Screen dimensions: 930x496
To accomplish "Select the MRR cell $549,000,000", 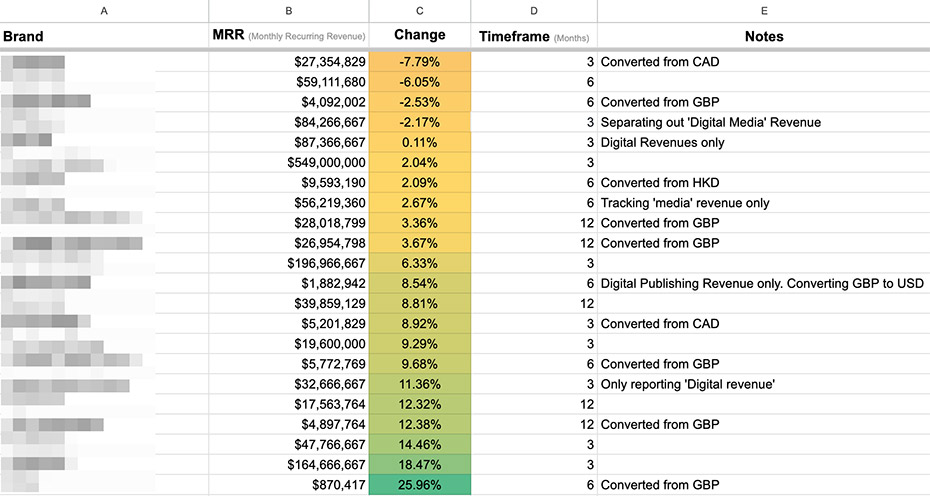I will point(289,163).
